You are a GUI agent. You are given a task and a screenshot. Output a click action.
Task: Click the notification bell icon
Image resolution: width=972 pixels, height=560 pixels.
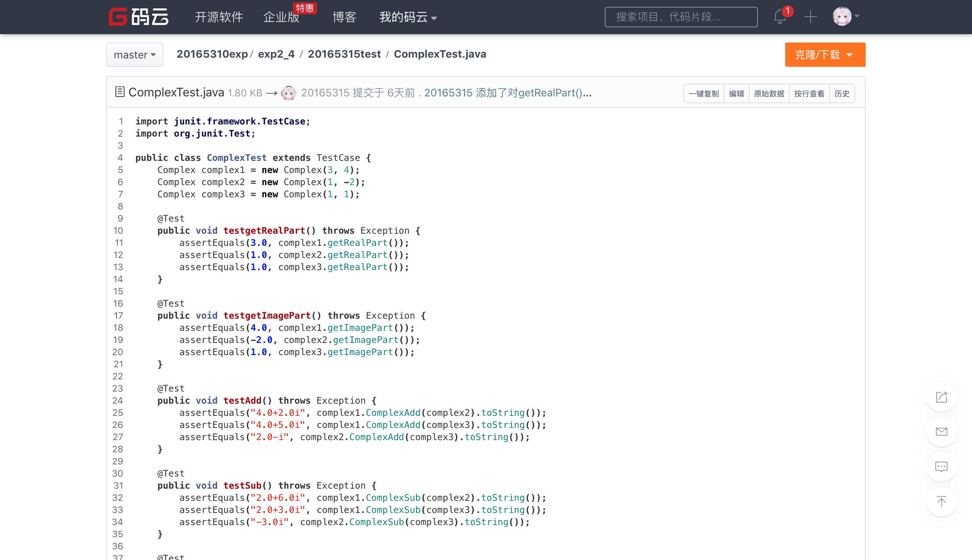[x=779, y=17]
